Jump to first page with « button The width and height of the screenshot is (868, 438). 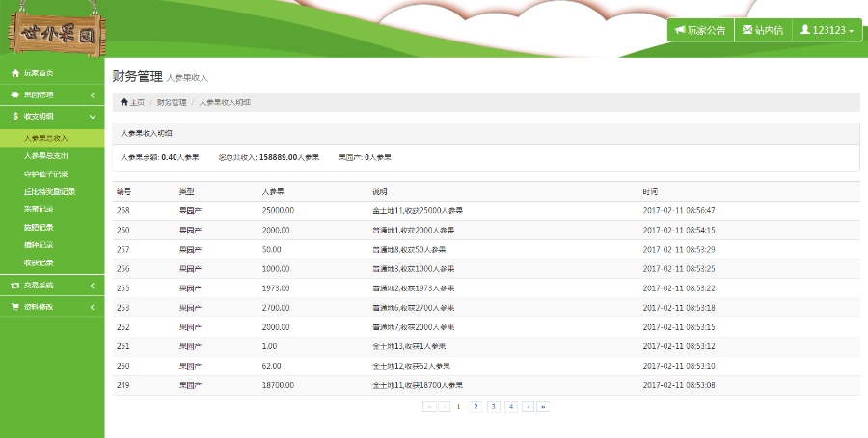pos(429,406)
